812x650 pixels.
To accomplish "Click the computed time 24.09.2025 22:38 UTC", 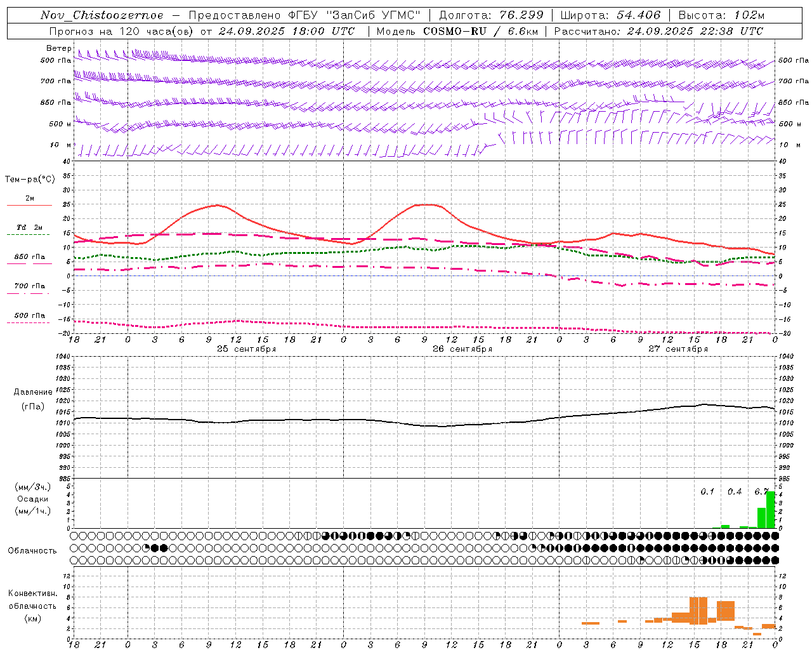I will tap(695, 31).
